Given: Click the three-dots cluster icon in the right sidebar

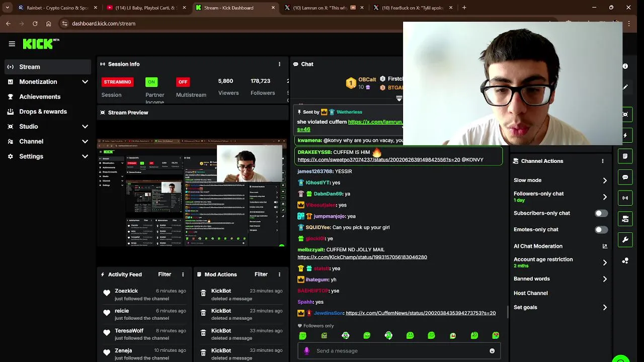Looking at the screenshot, I should (625, 261).
